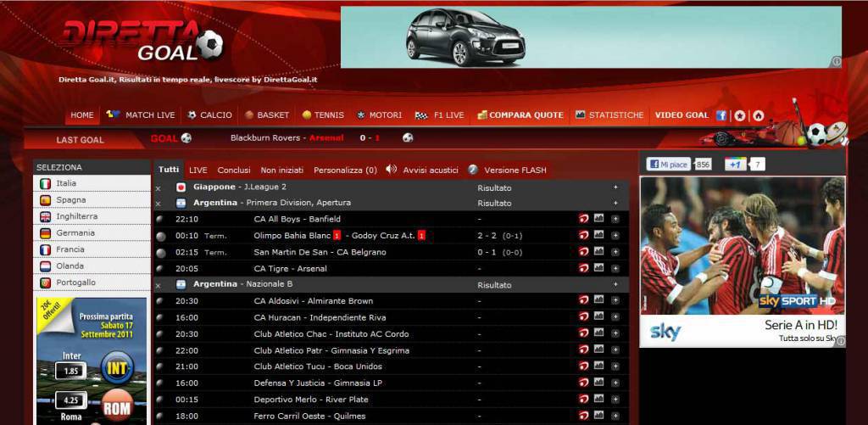This screenshot has height=425, width=868.
Task: Click the speaker icon for Avvisi acustici
Action: coord(391,169)
